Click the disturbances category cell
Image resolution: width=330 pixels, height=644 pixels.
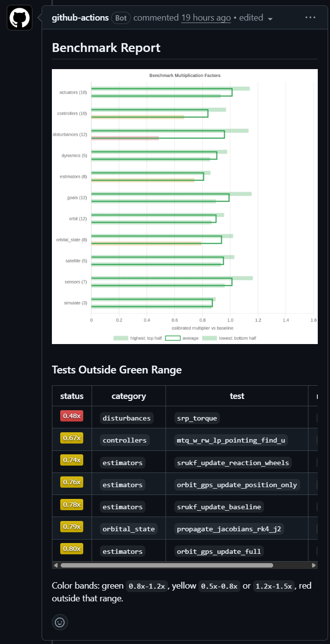click(129, 418)
